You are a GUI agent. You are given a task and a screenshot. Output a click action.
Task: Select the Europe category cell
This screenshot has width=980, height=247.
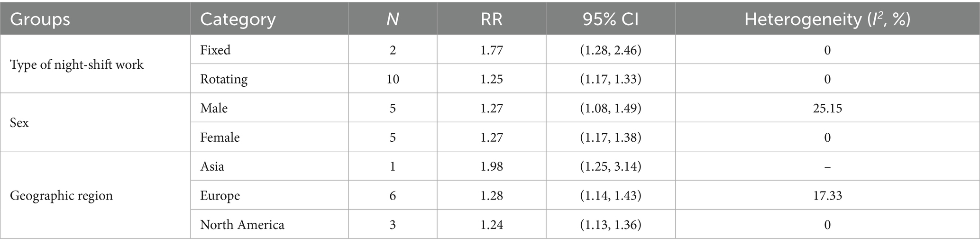[x=220, y=195]
